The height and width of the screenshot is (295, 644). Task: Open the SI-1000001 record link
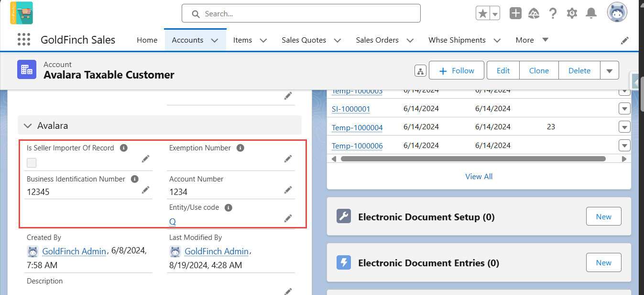[x=351, y=109]
